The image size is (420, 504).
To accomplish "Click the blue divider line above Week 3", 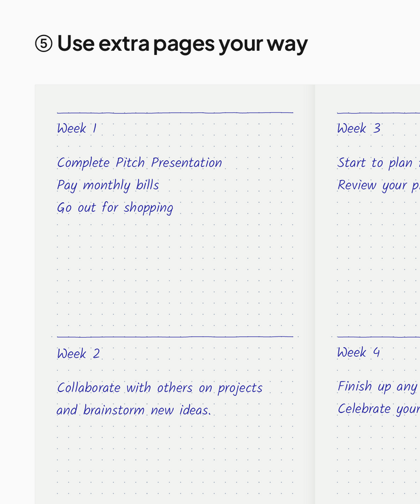I will (x=379, y=112).
